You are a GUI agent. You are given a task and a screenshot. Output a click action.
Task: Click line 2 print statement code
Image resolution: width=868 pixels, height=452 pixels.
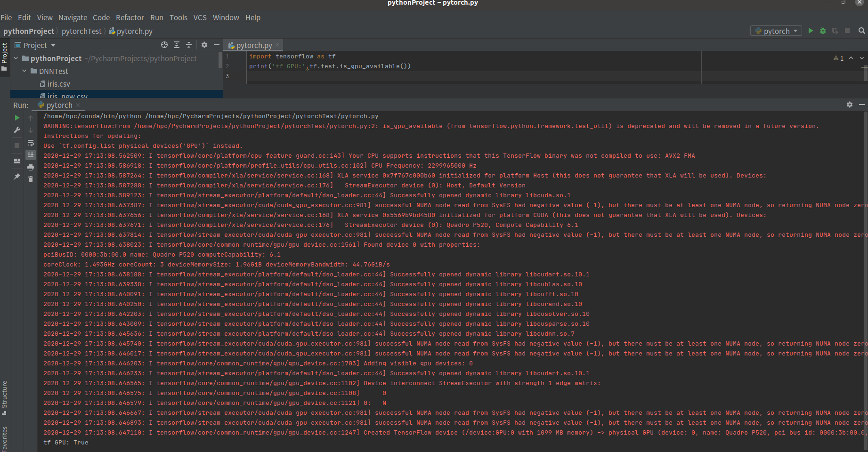coord(330,66)
